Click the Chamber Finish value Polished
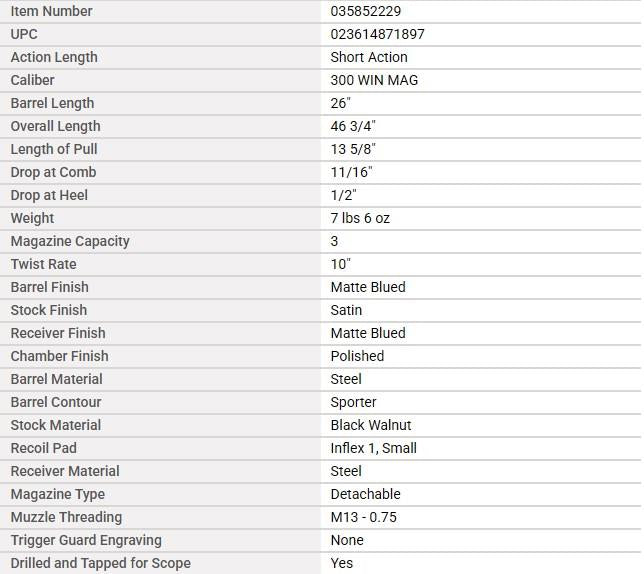 pos(357,356)
